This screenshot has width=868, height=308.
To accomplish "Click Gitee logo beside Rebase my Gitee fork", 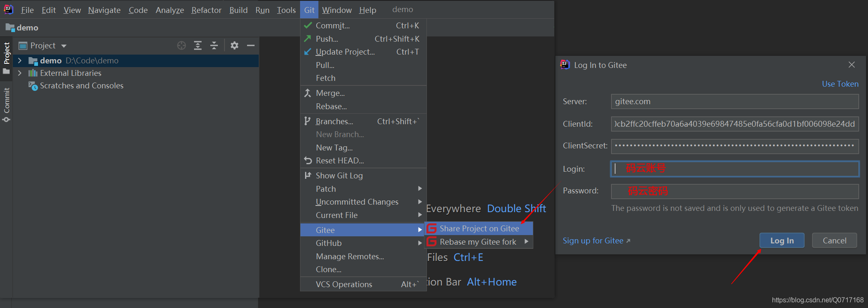I will 431,242.
